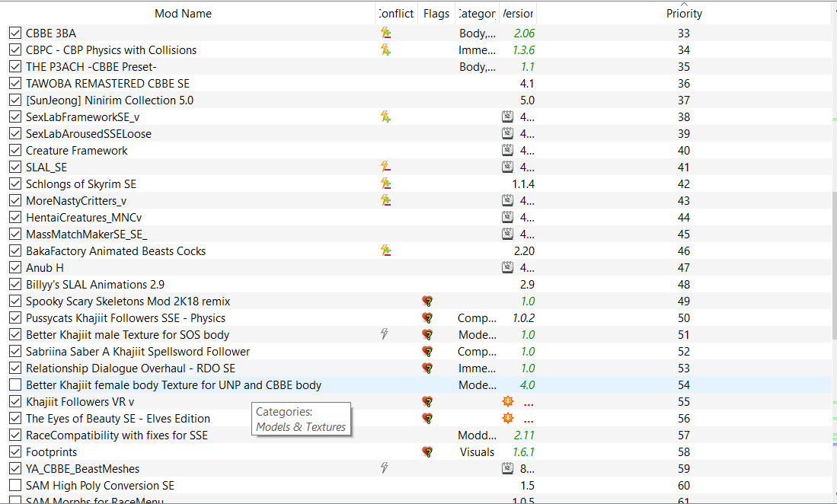This screenshot has width=837, height=504.
Task: Click calendar version icon for HentaiCreatures_MNCv
Action: point(508,217)
